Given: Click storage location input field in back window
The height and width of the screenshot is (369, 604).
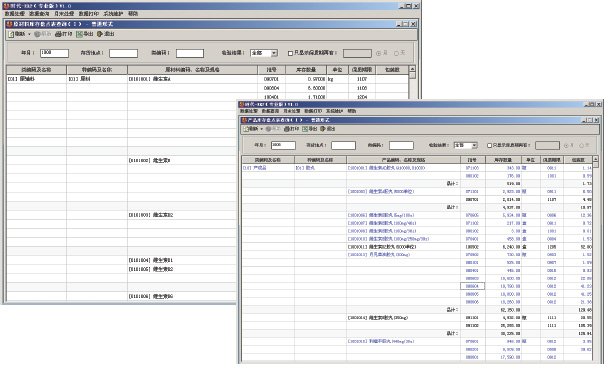Looking at the screenshot, I should 123,53.
